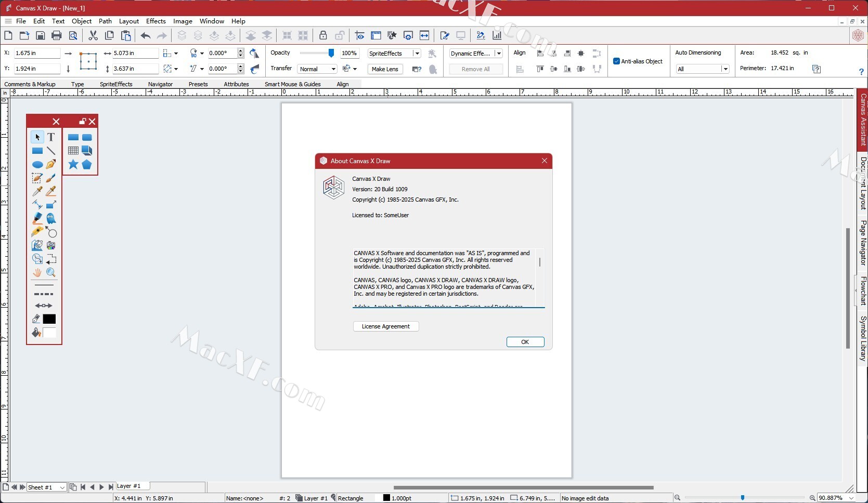The image size is (868, 503).
Task: Select the Marker highlighter tool
Action: [x=37, y=218]
